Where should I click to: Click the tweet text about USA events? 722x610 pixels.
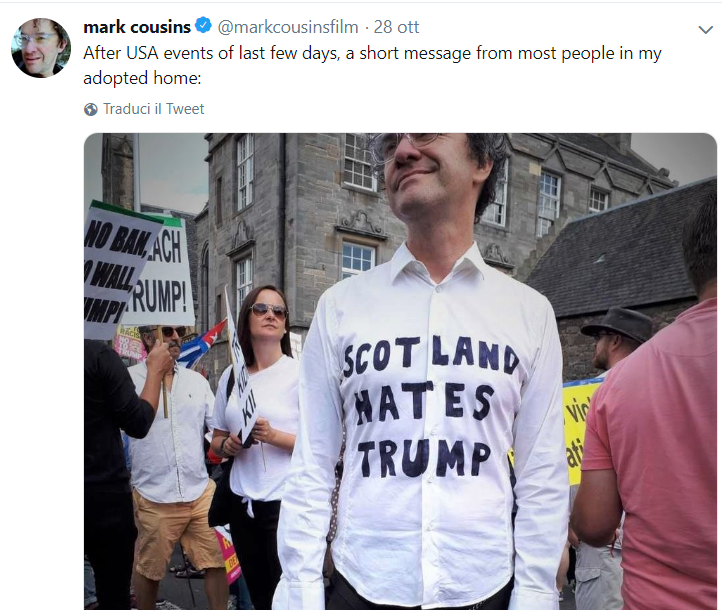(372, 65)
